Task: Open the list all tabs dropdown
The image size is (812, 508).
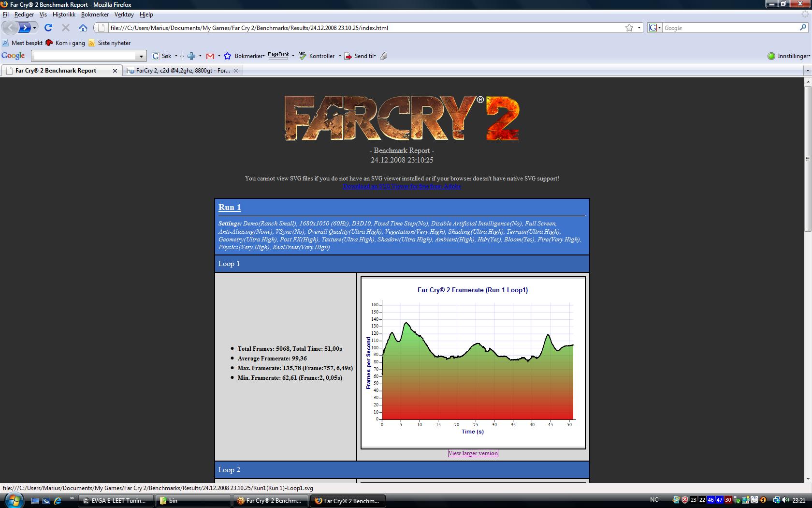Action: click(x=807, y=71)
